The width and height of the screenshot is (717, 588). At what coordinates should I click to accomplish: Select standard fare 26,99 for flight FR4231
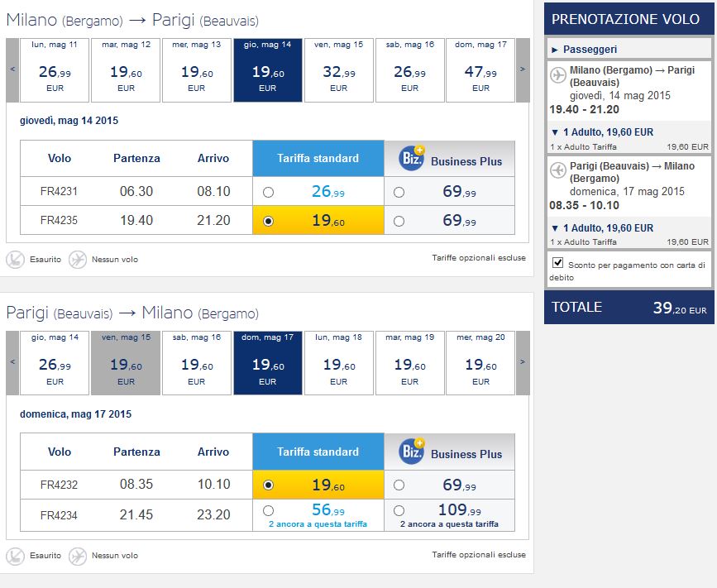[x=268, y=193]
